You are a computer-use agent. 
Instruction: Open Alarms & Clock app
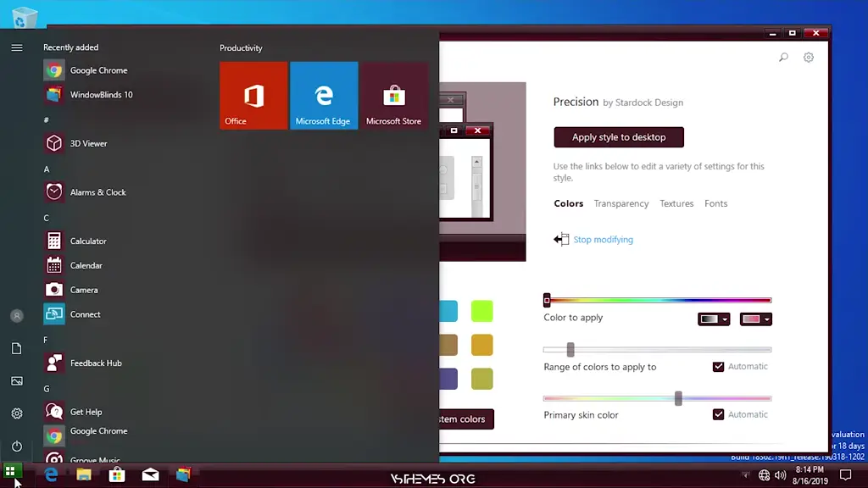(97, 192)
